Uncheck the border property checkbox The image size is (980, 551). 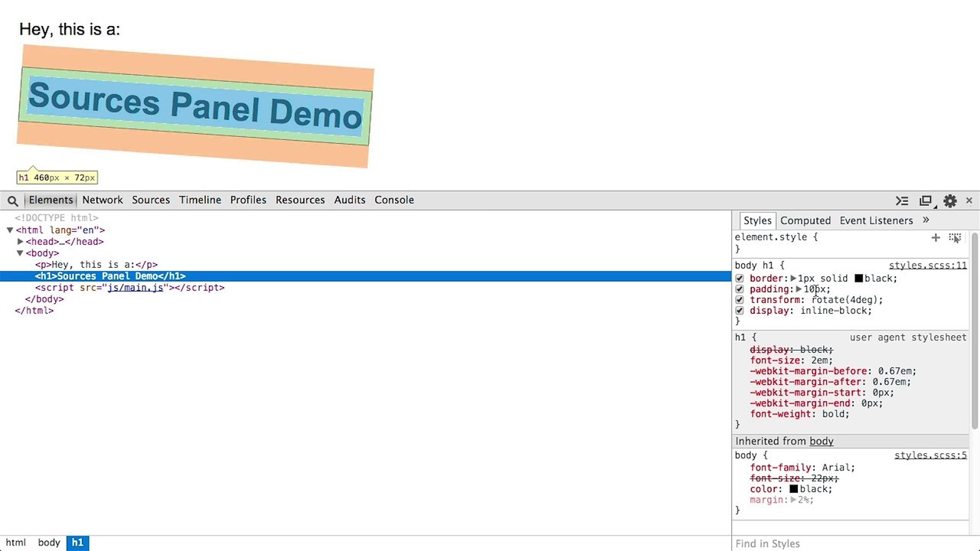[740, 279]
